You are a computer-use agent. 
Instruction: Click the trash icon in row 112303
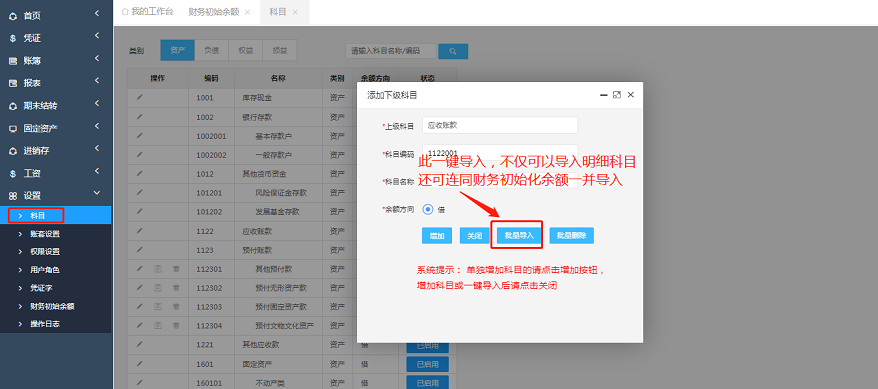click(176, 307)
